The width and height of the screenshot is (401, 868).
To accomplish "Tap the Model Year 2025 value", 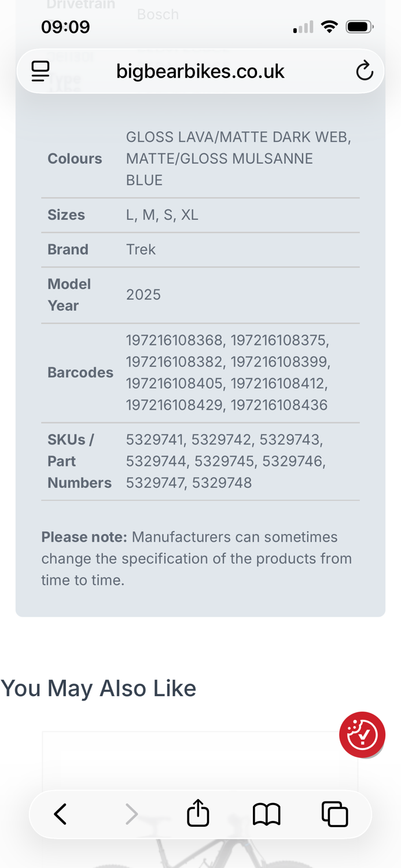I will tap(144, 295).
